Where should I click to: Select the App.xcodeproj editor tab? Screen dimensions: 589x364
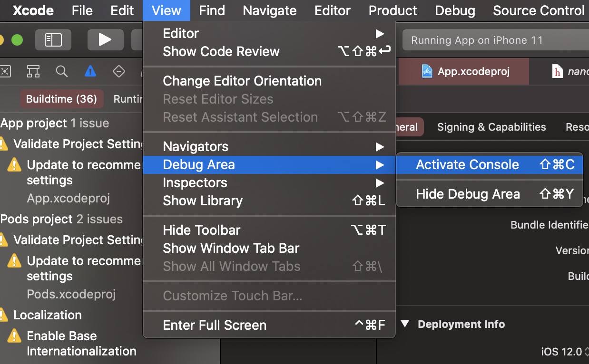(x=464, y=71)
